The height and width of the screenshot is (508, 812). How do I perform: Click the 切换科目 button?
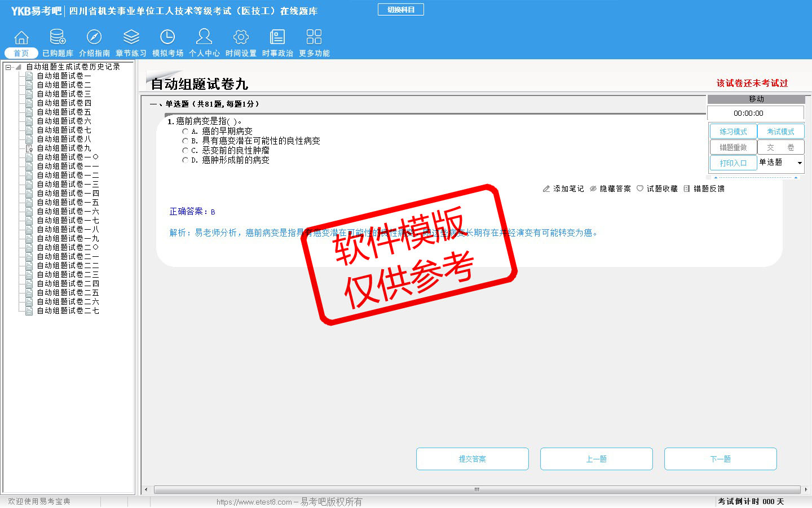401,10
